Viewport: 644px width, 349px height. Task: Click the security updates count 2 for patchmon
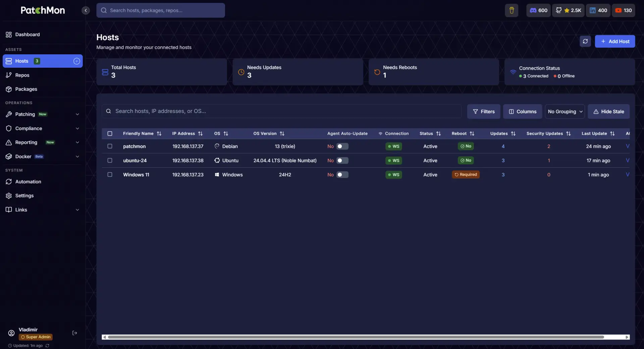click(549, 147)
